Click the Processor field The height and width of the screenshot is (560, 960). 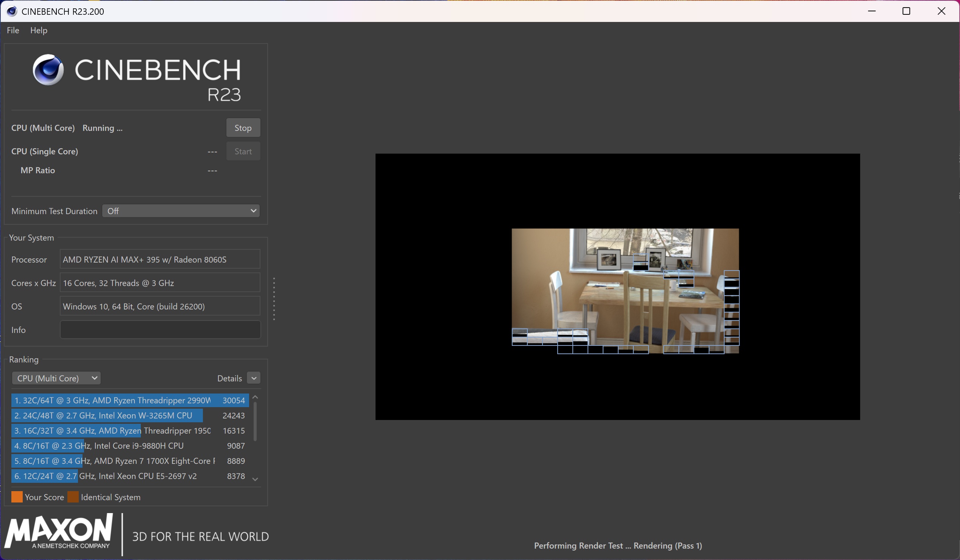[x=160, y=259]
